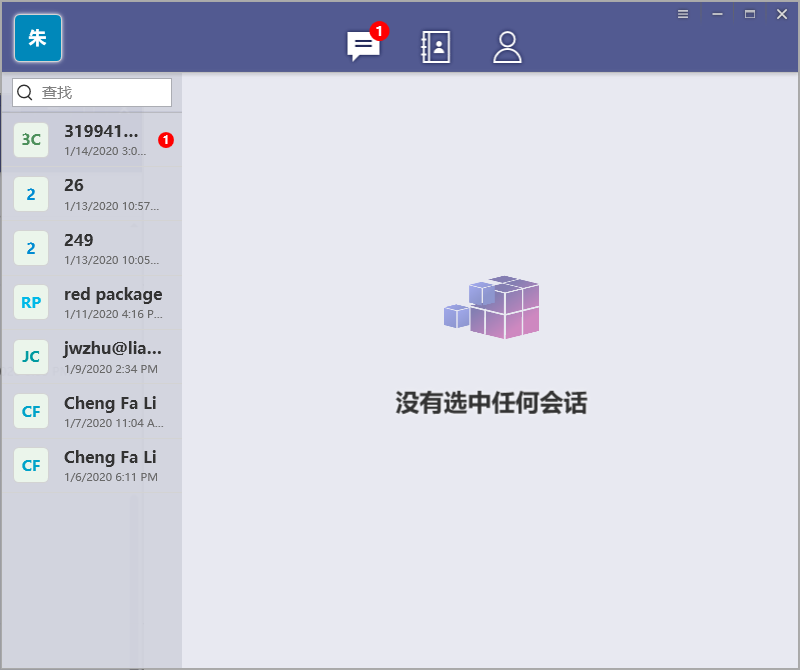Screen dimensions: 800x670
Task: Select the conversation named 26
Action: pos(92,194)
